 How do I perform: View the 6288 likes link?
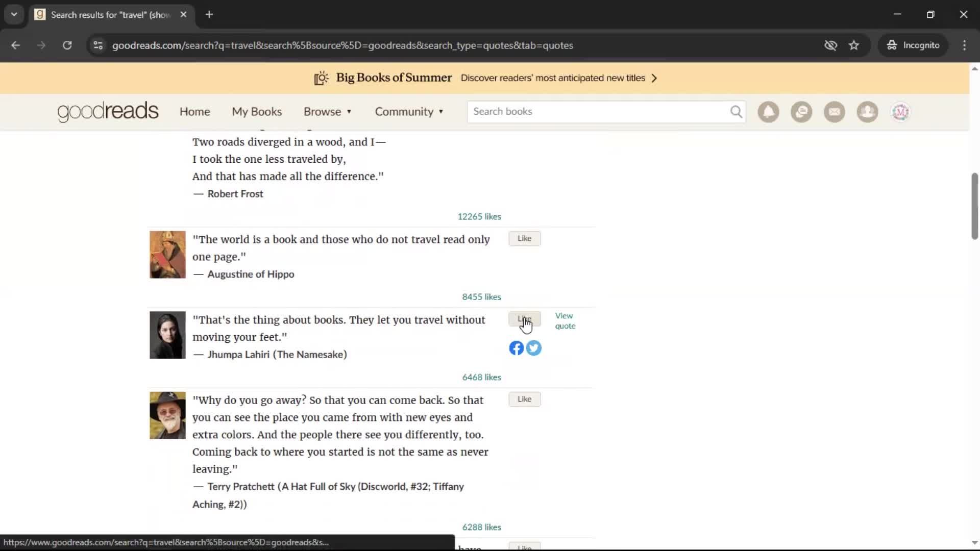pos(481,528)
